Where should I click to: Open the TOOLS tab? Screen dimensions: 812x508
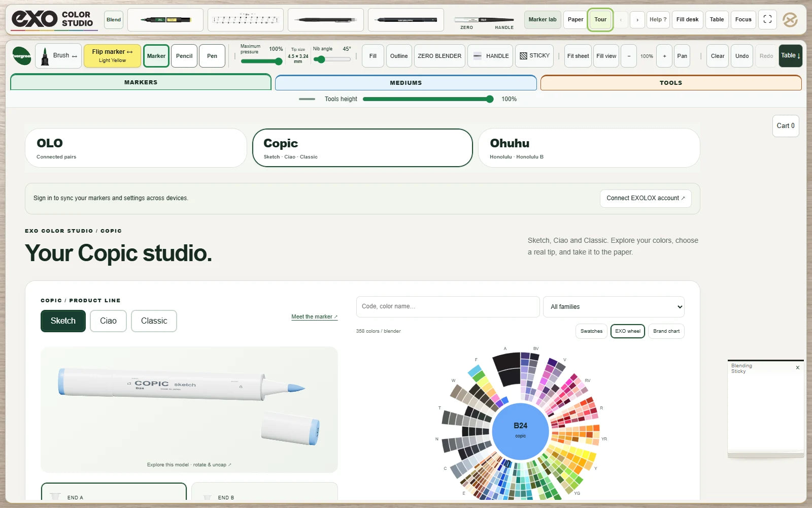click(x=671, y=83)
